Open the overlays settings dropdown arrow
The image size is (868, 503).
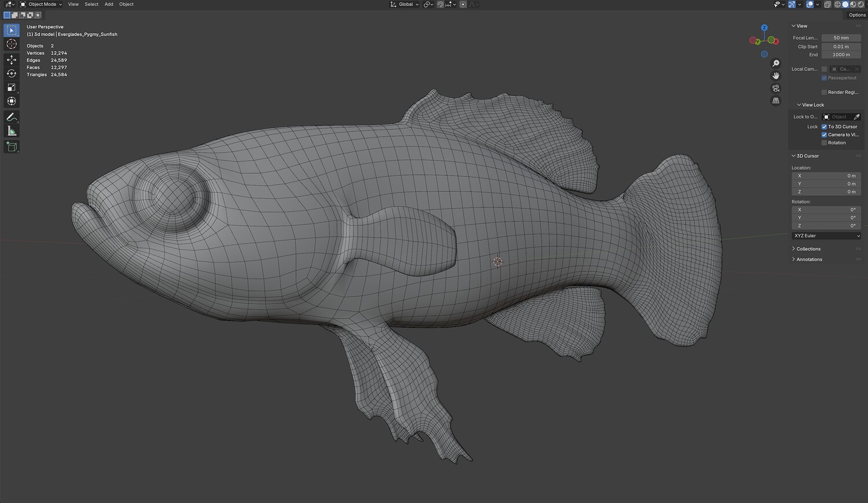point(817,4)
